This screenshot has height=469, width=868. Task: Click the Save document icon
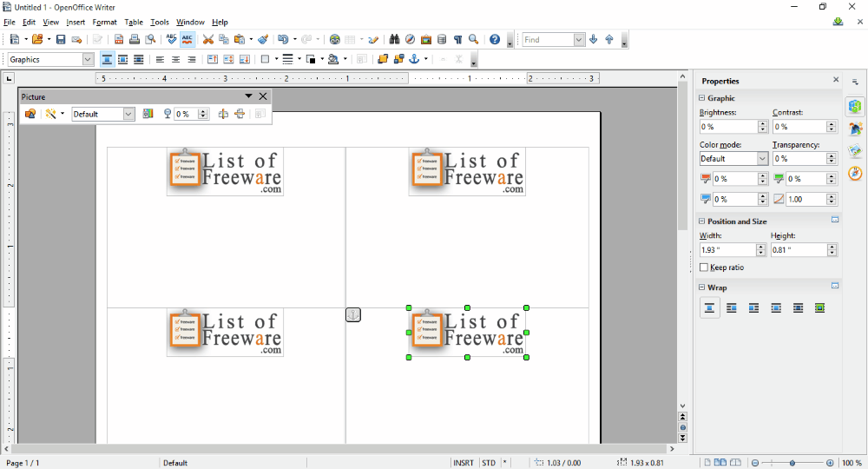[61, 39]
